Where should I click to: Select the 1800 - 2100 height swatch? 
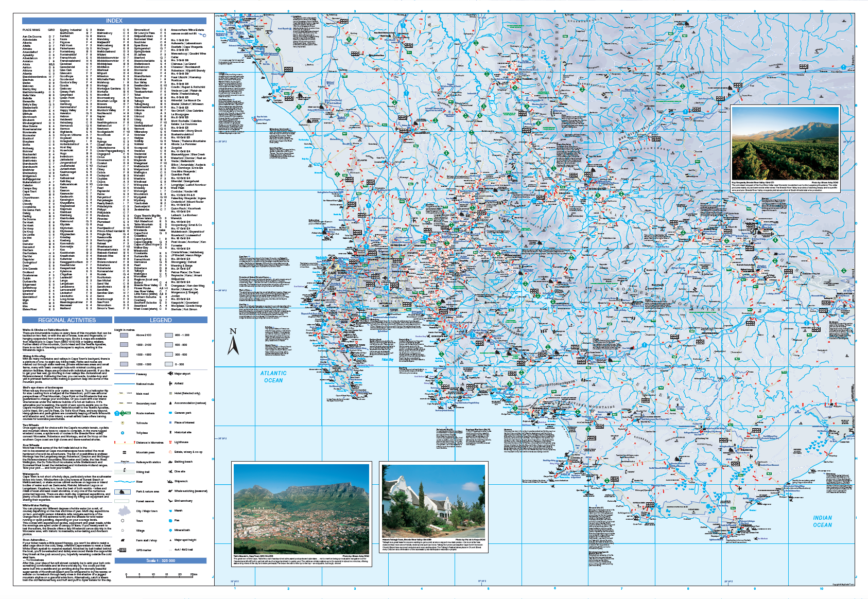click(124, 345)
